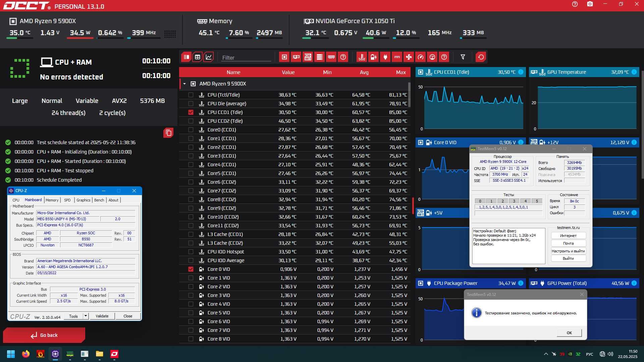Show info for GPU Temperature graph
Viewport: 644px width, 362px height.
click(x=634, y=72)
